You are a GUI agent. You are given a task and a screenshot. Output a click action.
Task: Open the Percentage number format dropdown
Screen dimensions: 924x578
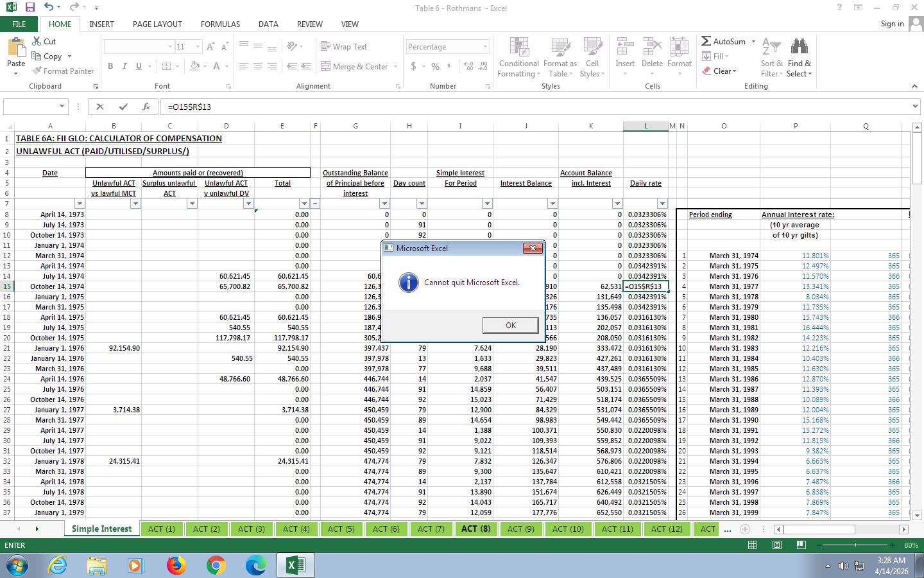click(x=485, y=47)
